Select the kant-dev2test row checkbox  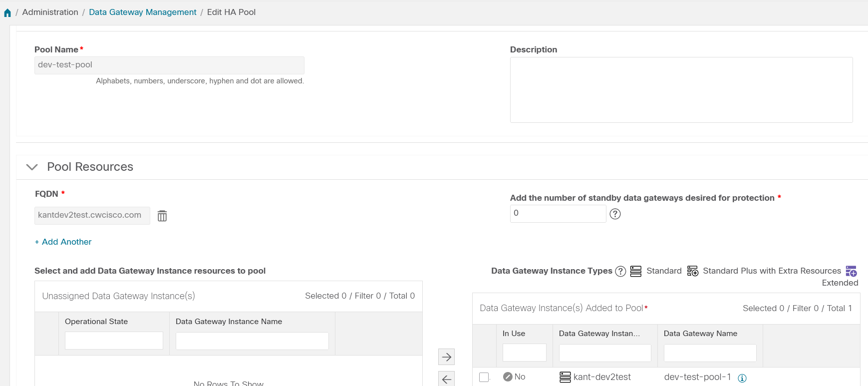[484, 377]
